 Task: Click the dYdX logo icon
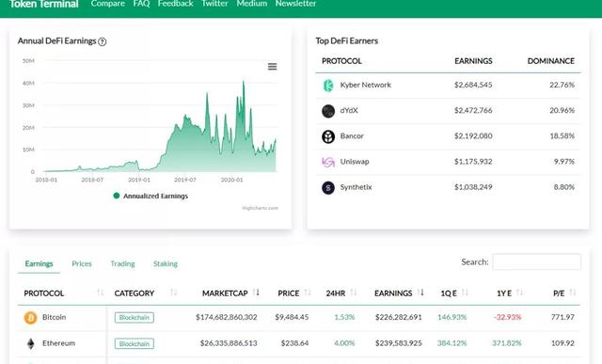[328, 111]
